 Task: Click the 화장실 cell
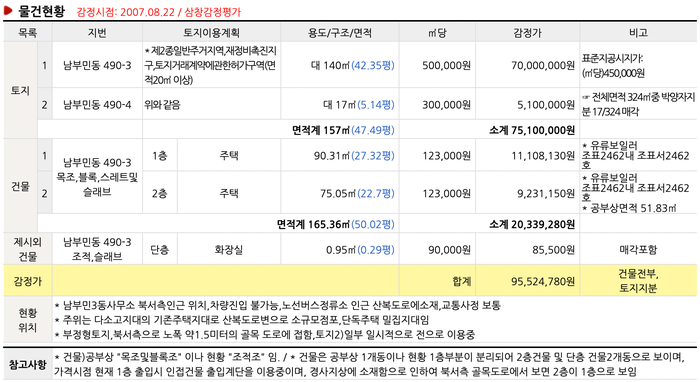pyautogui.click(x=229, y=250)
